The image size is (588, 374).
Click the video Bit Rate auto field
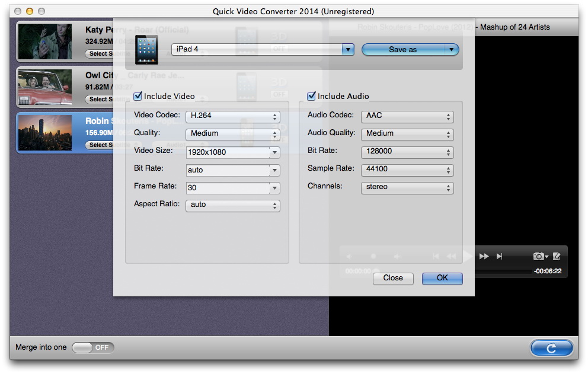[228, 170]
